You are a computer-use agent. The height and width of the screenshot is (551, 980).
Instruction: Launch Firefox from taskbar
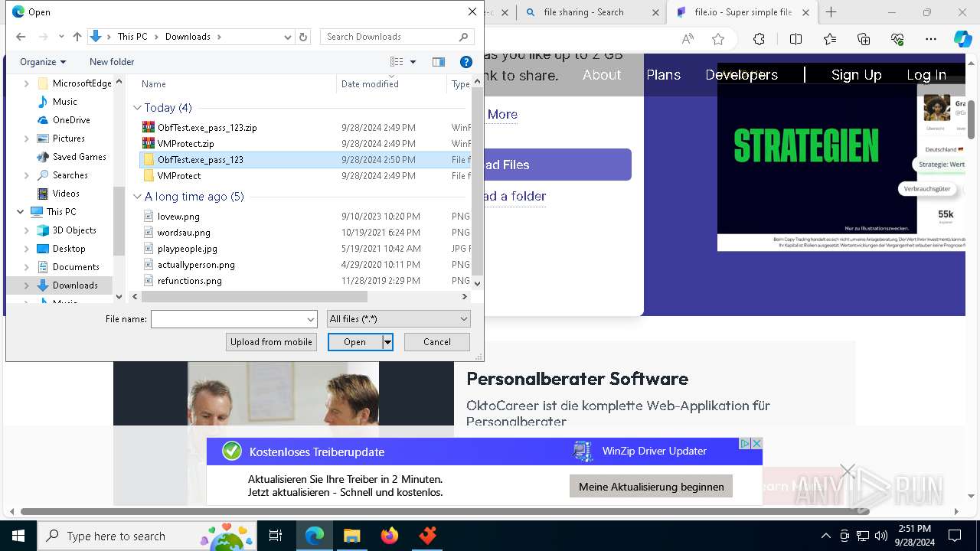390,536
